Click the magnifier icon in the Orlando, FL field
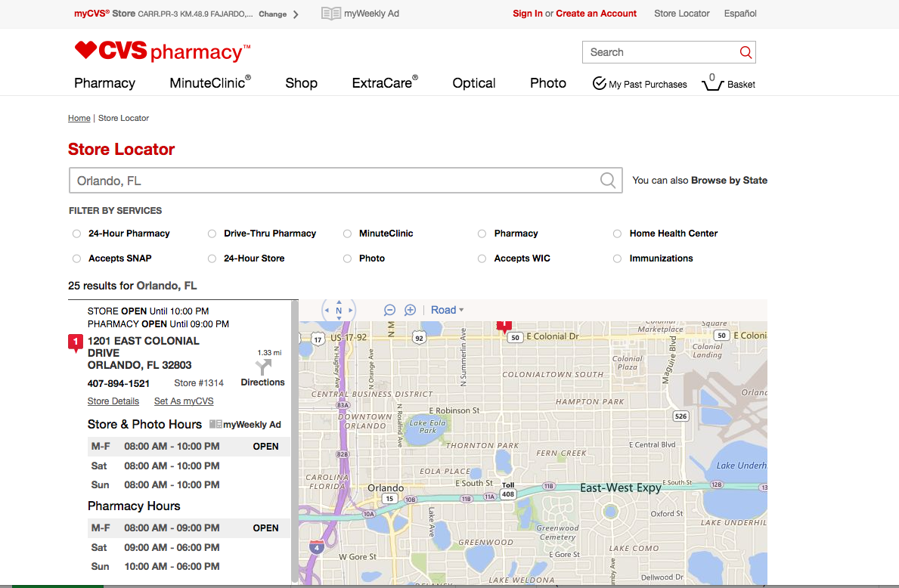This screenshot has width=899, height=588. [x=608, y=181]
